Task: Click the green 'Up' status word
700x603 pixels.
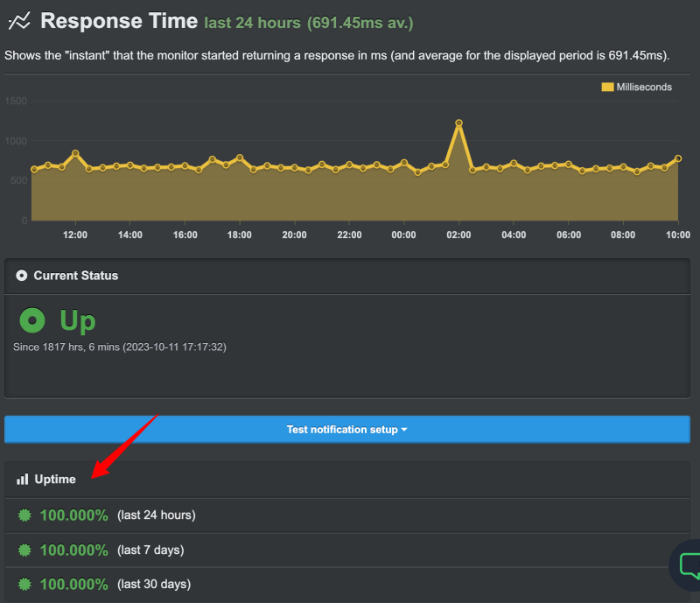Action: click(78, 321)
